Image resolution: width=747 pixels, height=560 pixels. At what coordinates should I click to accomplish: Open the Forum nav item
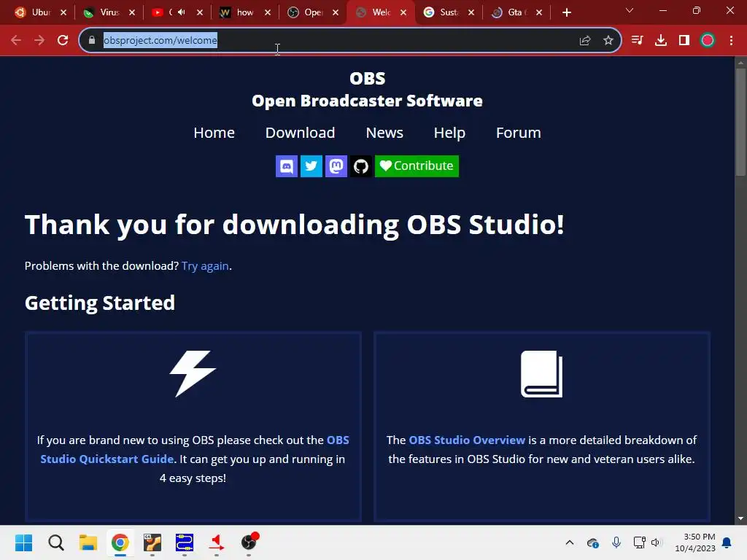point(519,133)
